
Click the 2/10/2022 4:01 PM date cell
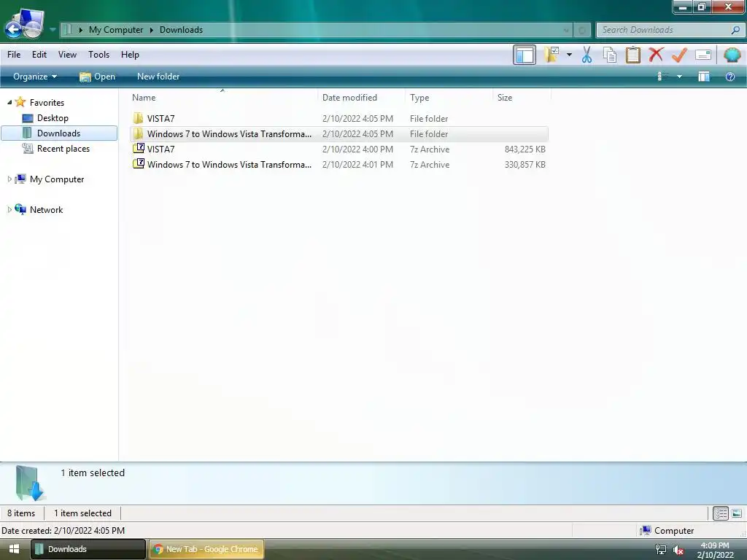[x=357, y=164]
